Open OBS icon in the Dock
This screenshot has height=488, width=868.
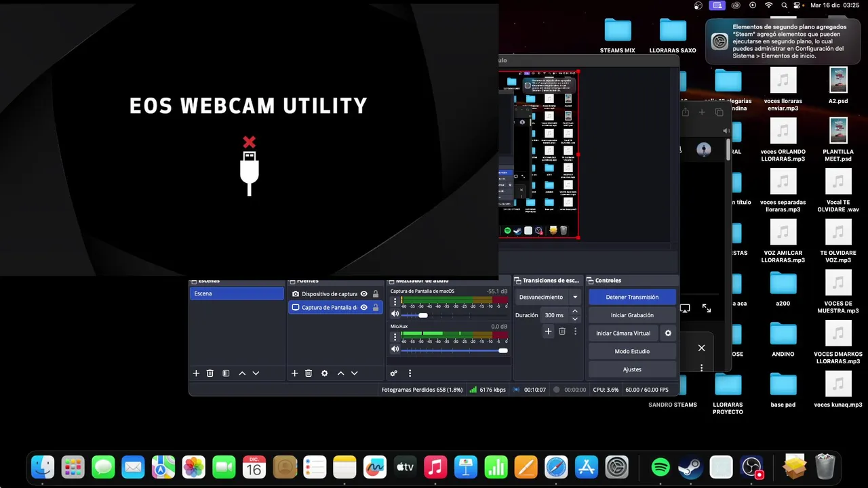pyautogui.click(x=751, y=467)
